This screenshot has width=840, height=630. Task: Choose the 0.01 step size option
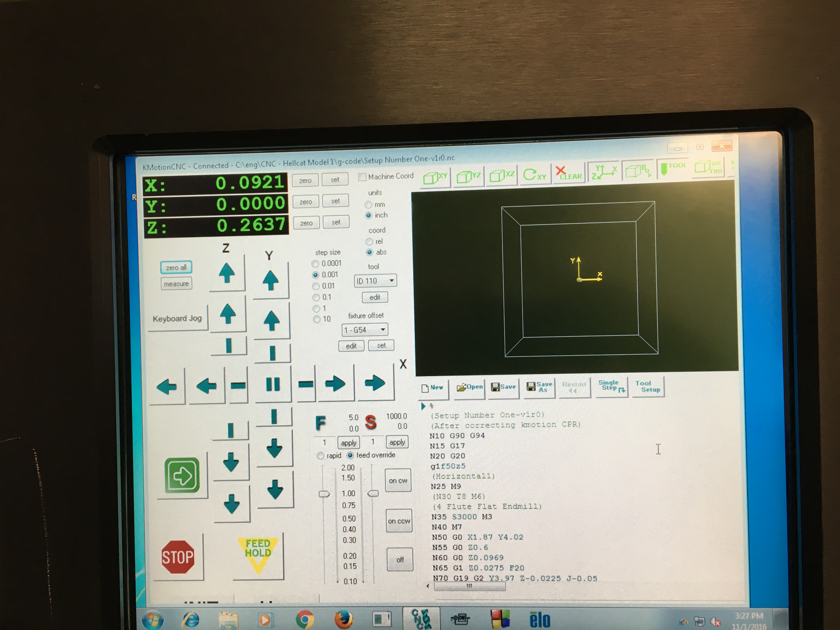[x=316, y=286]
